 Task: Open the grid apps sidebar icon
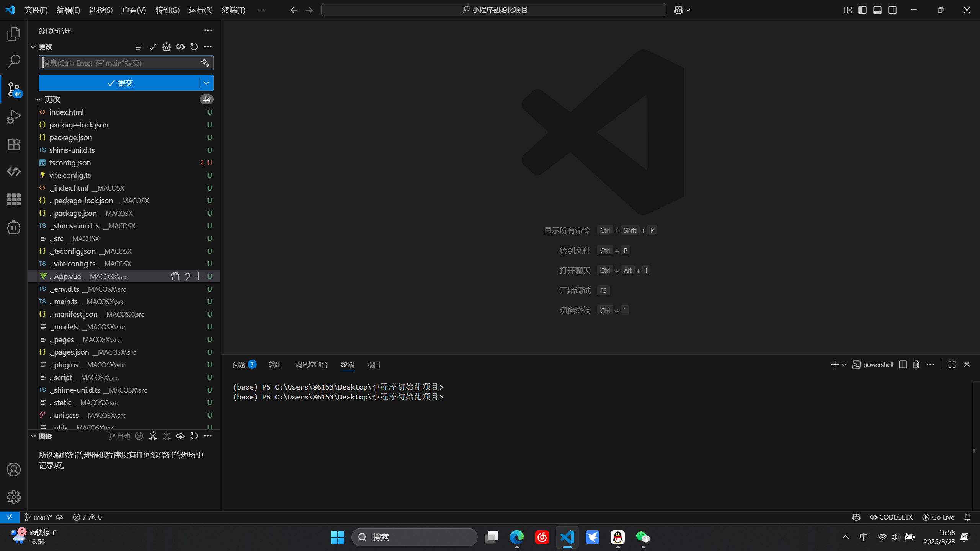(14, 199)
